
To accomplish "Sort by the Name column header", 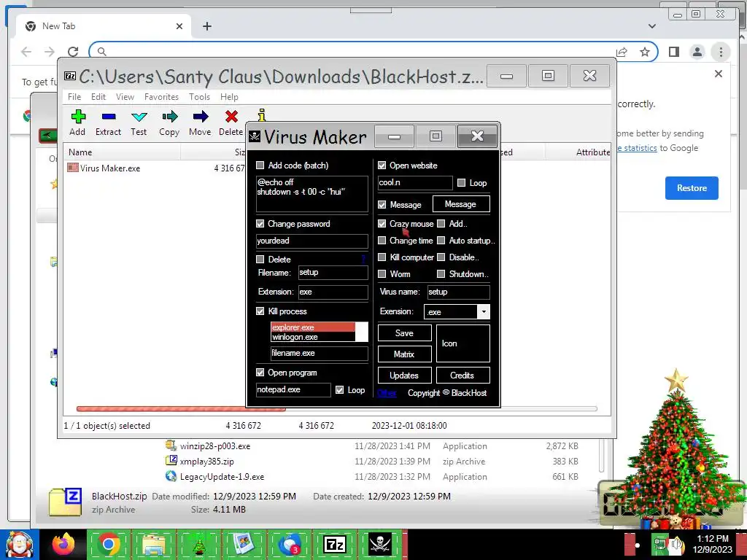I will click(x=123, y=152).
